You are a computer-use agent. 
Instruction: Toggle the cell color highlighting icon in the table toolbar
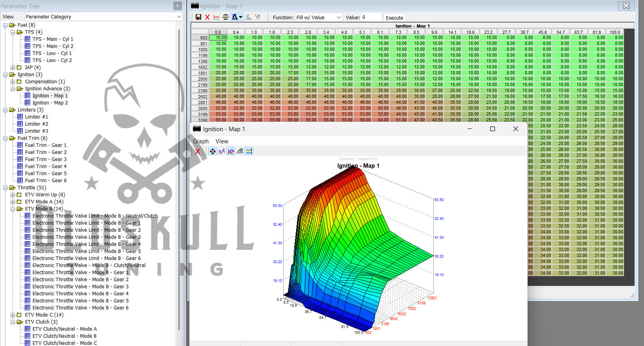235,17
